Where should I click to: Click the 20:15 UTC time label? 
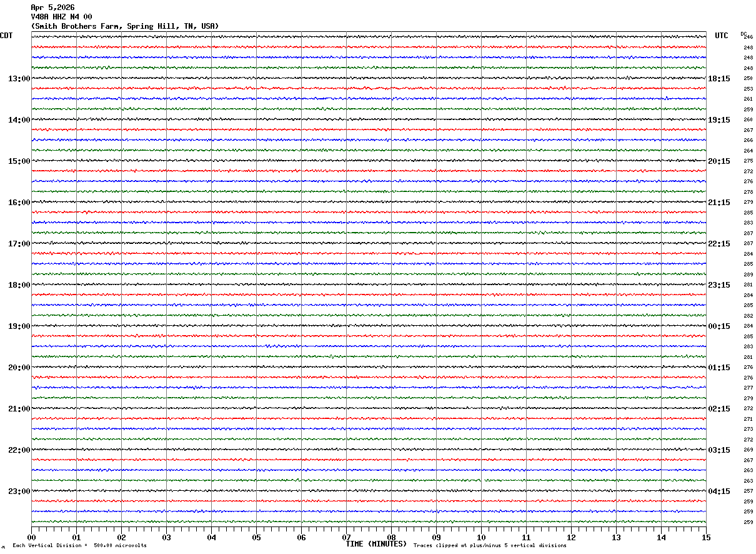coord(719,161)
